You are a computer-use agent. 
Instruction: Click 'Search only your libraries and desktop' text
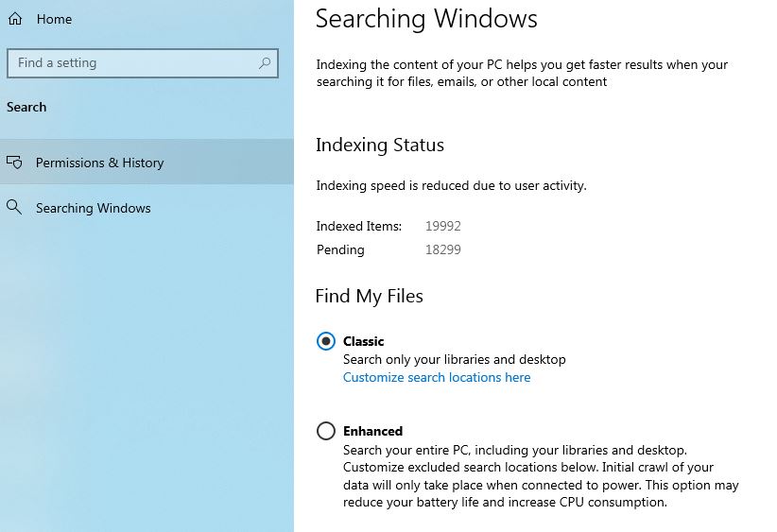pos(455,360)
